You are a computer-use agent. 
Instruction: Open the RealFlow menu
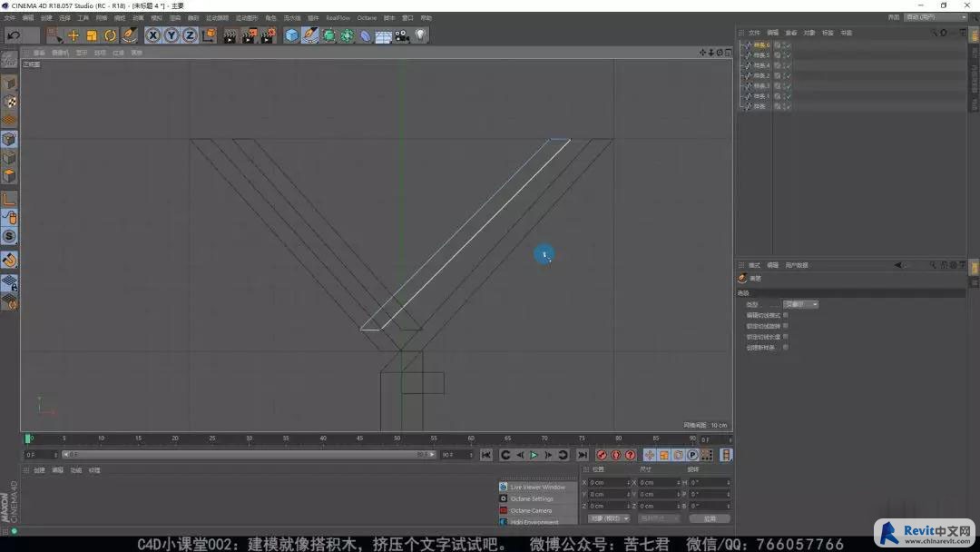point(338,18)
